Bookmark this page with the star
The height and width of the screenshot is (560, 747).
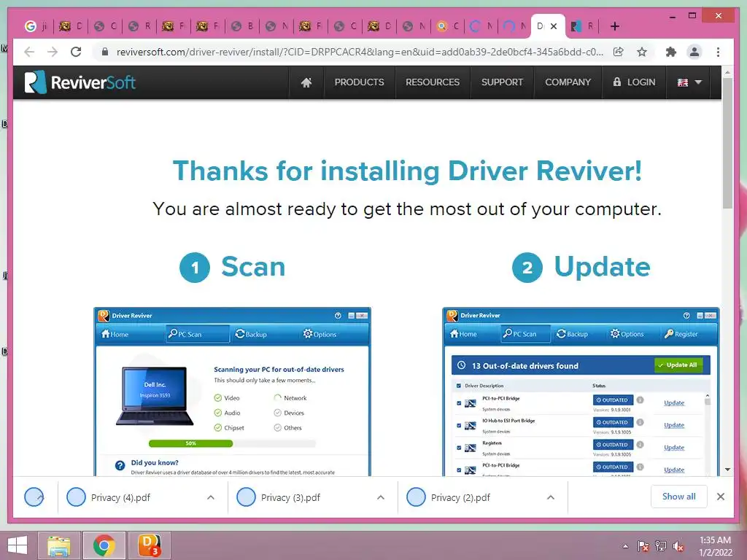click(642, 52)
